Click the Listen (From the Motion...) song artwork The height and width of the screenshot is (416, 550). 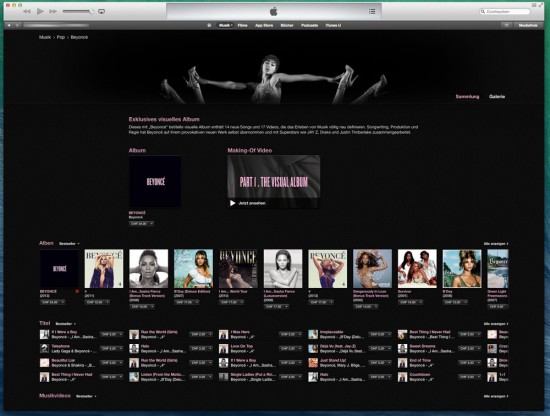pyautogui.click(x=134, y=377)
